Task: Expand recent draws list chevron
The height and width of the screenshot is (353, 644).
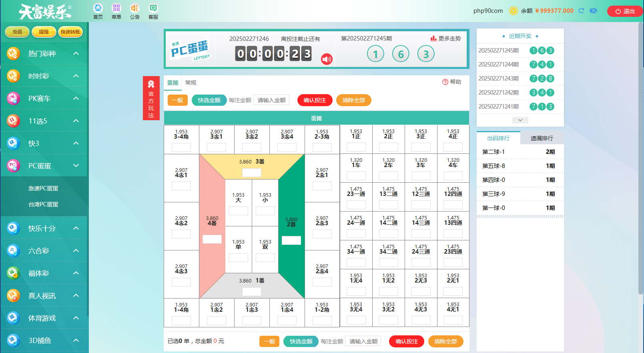Action: 520,120
